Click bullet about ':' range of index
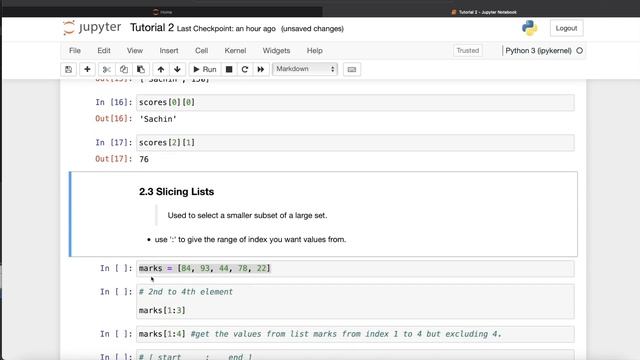The height and width of the screenshot is (360, 640). (250, 240)
